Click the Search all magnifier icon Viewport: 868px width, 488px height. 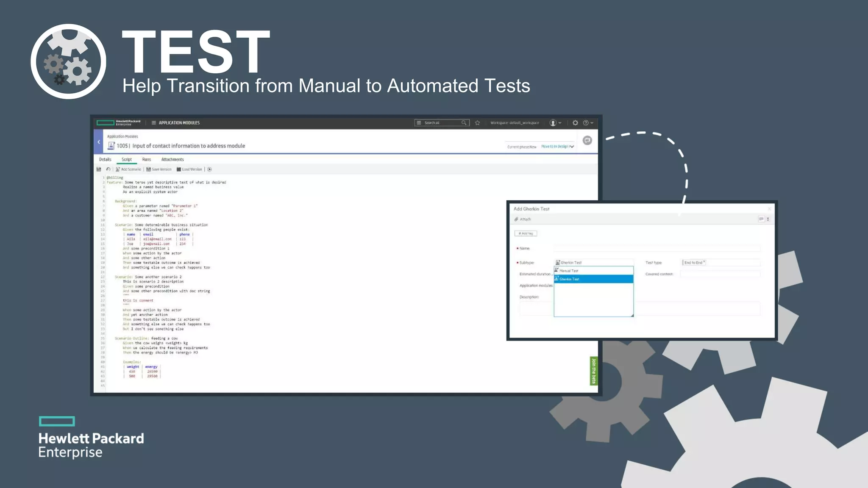point(464,123)
